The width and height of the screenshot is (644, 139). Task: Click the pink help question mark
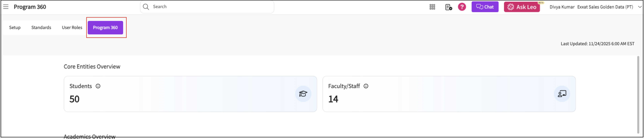(x=462, y=7)
